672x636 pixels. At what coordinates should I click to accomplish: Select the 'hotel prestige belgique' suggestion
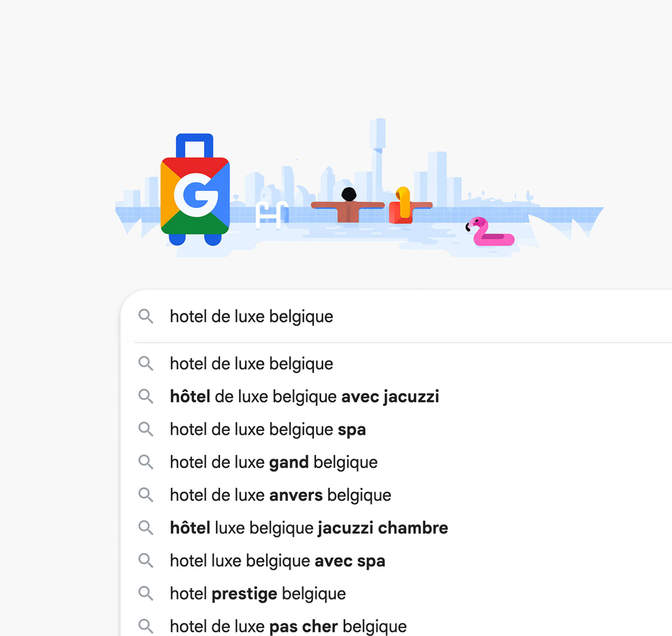[x=258, y=593]
